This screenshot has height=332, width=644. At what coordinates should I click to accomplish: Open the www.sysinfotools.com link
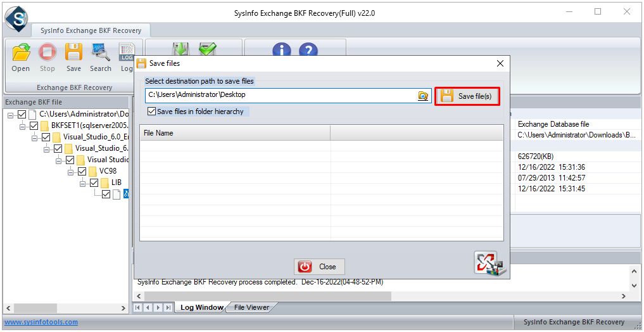[x=41, y=322]
